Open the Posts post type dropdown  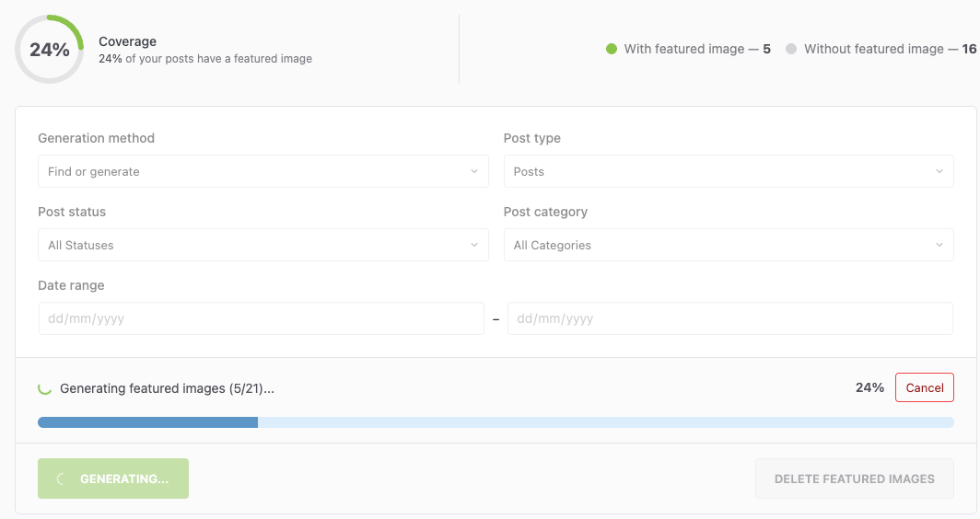tap(728, 171)
